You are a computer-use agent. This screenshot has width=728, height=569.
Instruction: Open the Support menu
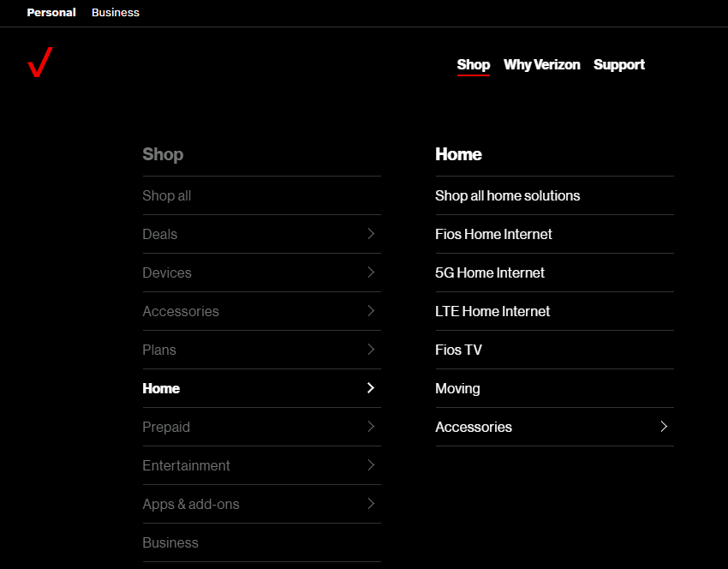(x=618, y=65)
